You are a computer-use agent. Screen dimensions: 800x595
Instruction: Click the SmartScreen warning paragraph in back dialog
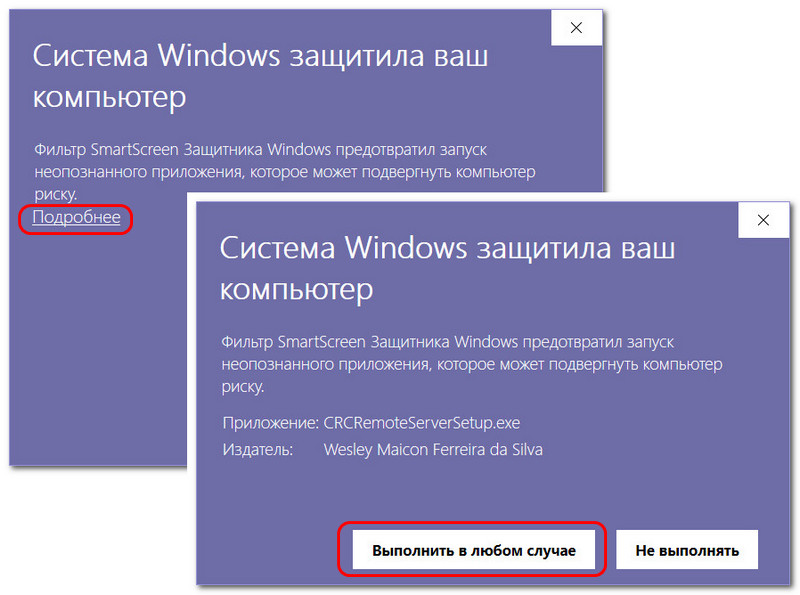click(285, 172)
